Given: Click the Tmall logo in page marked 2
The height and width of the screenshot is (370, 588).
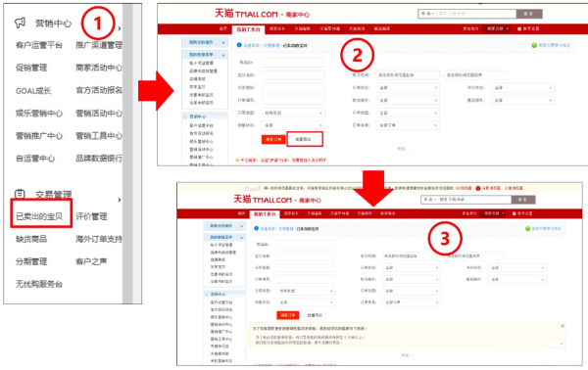Looking at the screenshot, I should tap(246, 14).
